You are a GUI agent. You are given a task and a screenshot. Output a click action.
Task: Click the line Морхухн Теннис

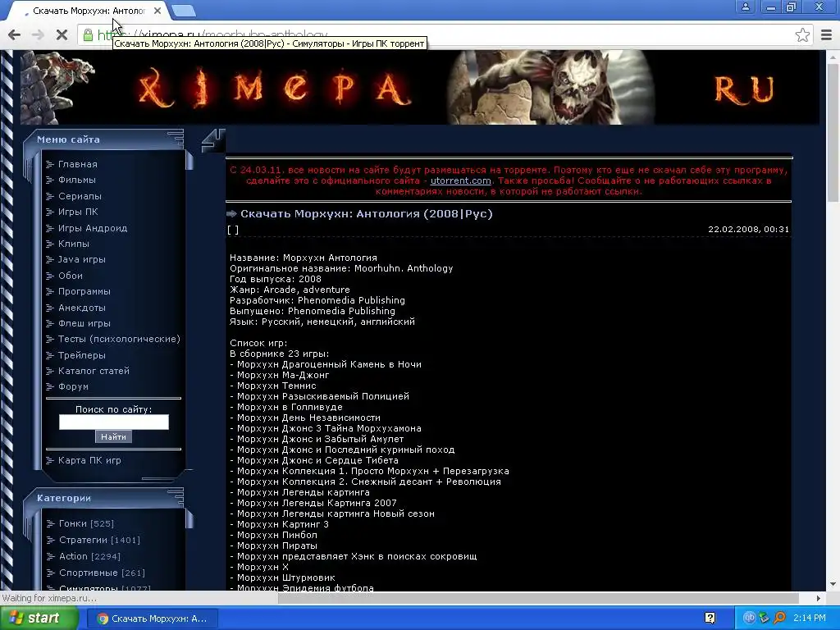(273, 386)
